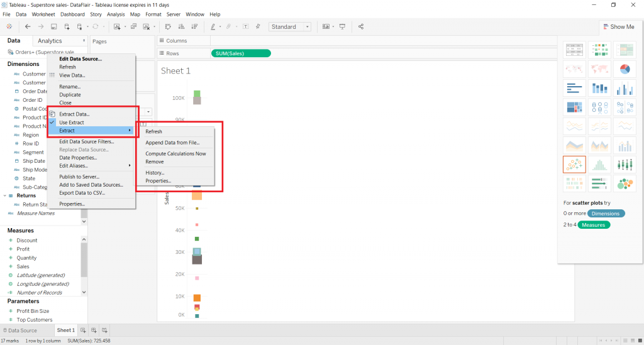Click the Dimensions pill in Show Me
Image resolution: width=644 pixels, height=345 pixels.
click(606, 213)
